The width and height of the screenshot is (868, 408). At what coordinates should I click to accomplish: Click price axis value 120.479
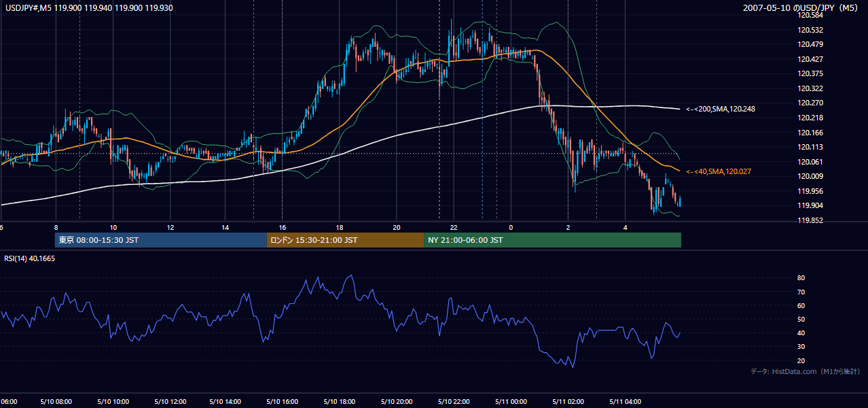click(811, 44)
